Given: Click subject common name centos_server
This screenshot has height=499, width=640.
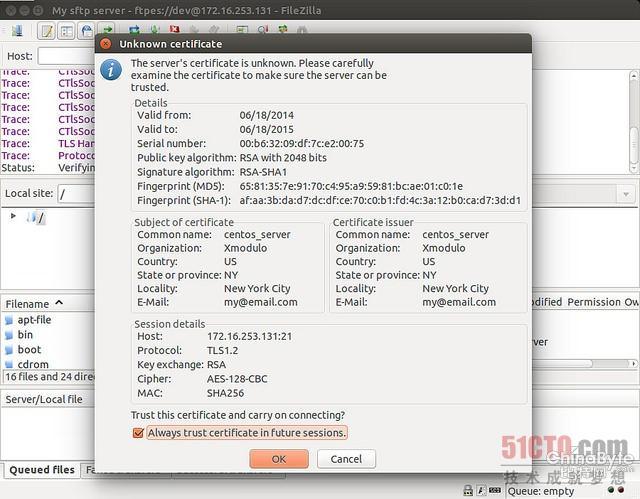Looking at the screenshot, I should 257,235.
